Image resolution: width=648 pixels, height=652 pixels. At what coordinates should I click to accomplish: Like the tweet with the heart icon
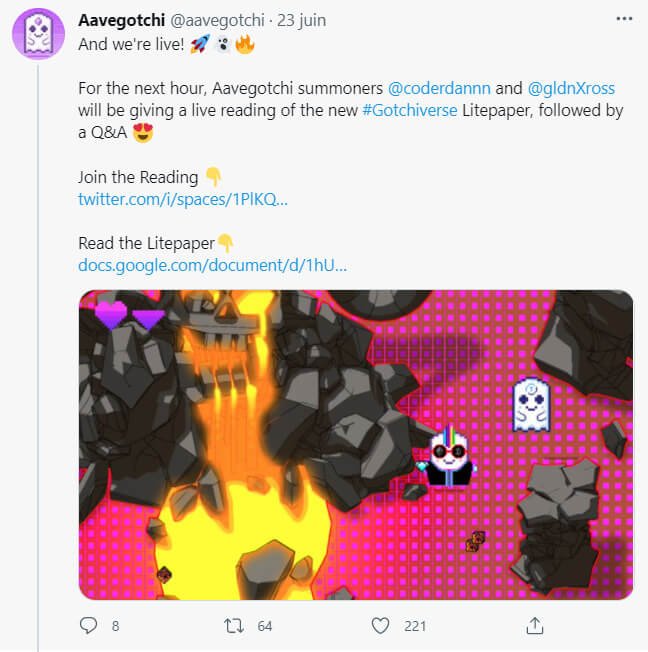tap(380, 625)
